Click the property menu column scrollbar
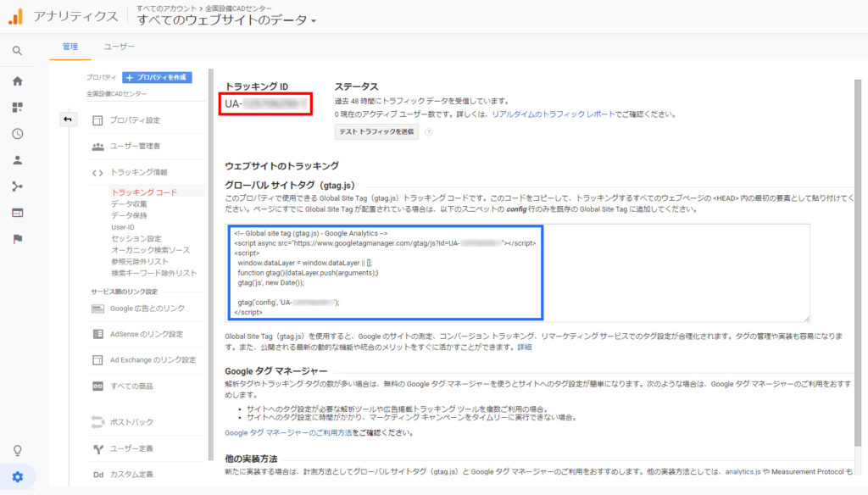 tap(210, 264)
